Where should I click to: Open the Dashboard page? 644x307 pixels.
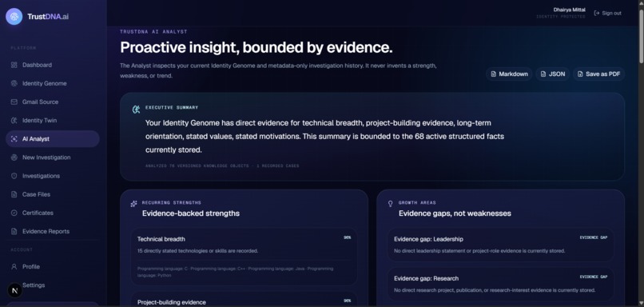(53, 65)
